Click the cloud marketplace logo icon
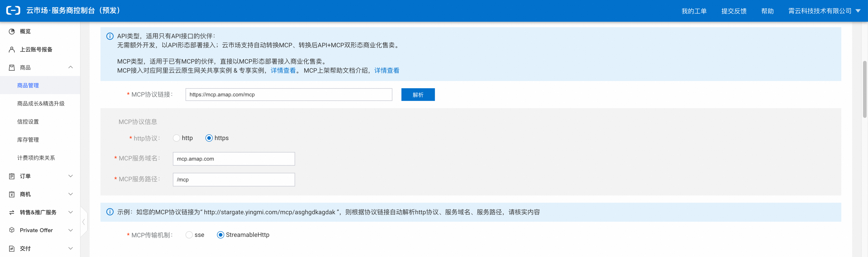The height and width of the screenshot is (257, 868). pyautogui.click(x=13, y=10)
